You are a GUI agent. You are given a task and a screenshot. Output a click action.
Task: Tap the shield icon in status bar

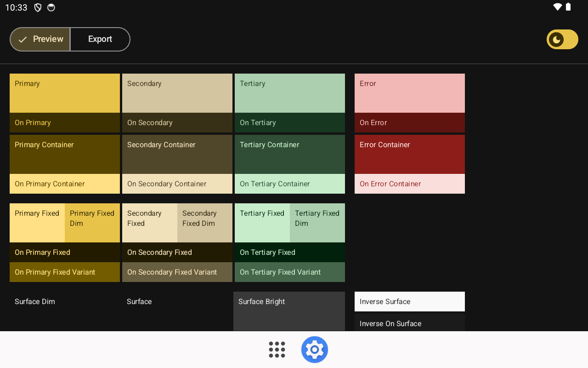pos(38,8)
